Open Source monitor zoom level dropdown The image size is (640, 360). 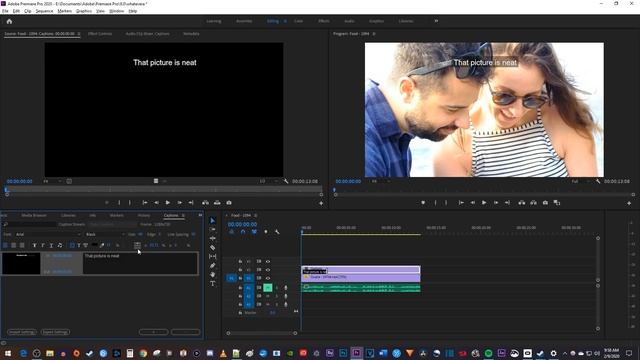pyautogui.click(x=52, y=181)
